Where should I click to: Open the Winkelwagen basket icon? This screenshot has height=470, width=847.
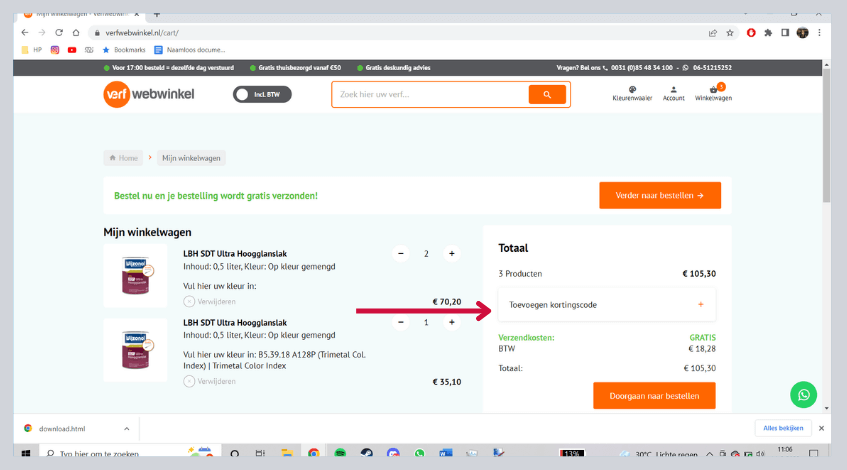click(x=713, y=92)
